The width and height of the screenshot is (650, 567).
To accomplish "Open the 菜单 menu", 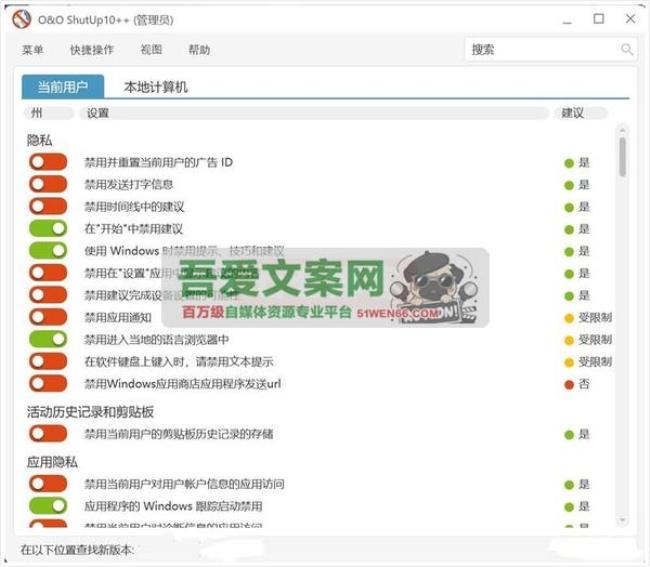I will (x=32, y=50).
